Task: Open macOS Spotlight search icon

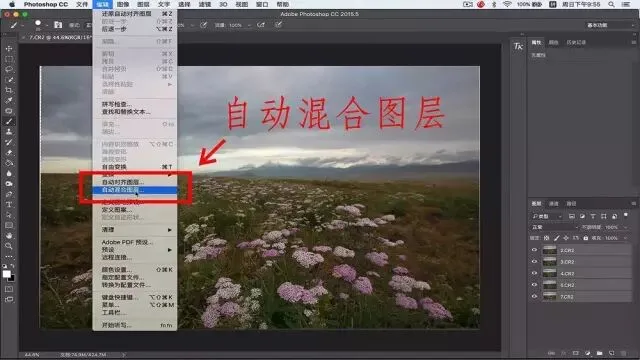Action: coord(611,4)
